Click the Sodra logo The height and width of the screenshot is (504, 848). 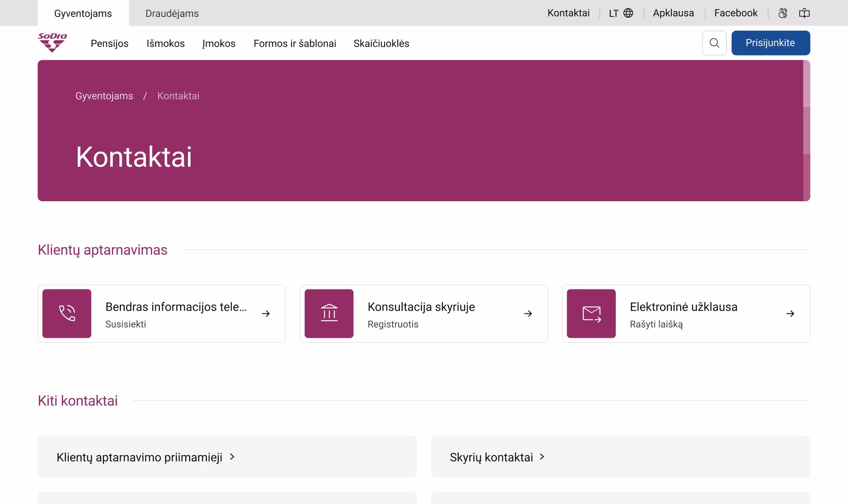tap(52, 43)
